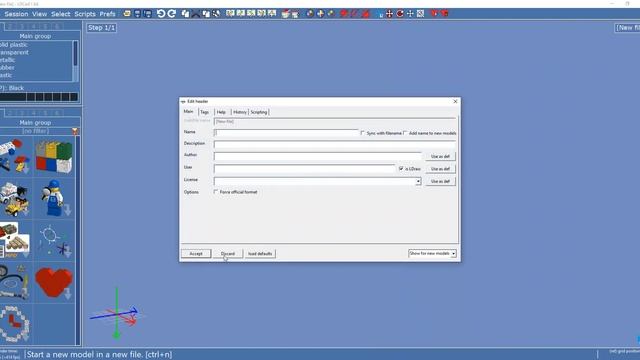The width and height of the screenshot is (640, 360).
Task: Open the View menu
Action: 40,14
